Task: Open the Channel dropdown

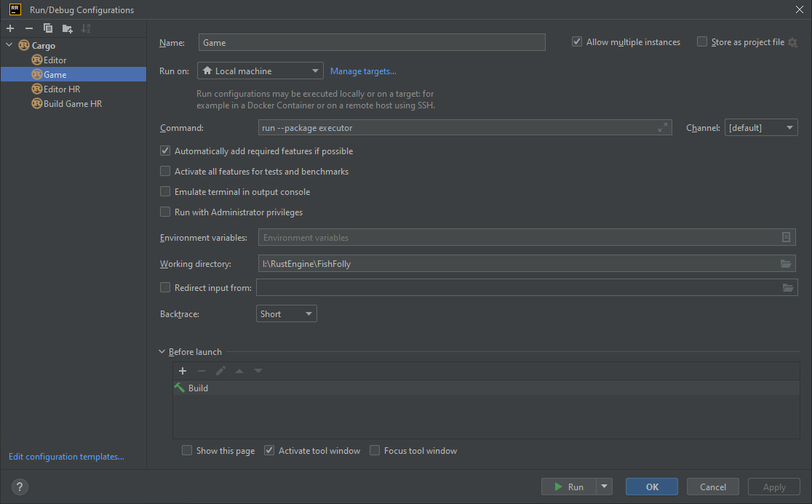Action: tap(761, 128)
